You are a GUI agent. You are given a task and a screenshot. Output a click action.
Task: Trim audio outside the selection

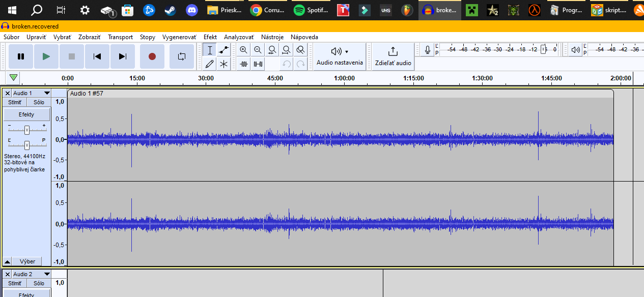[243, 64]
